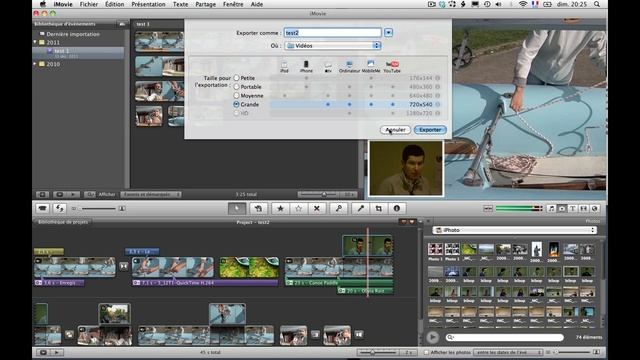Image resolution: width=640 pixels, height=360 pixels.
Task: Click the Canoe Paddle green audio track
Action: tap(339, 282)
